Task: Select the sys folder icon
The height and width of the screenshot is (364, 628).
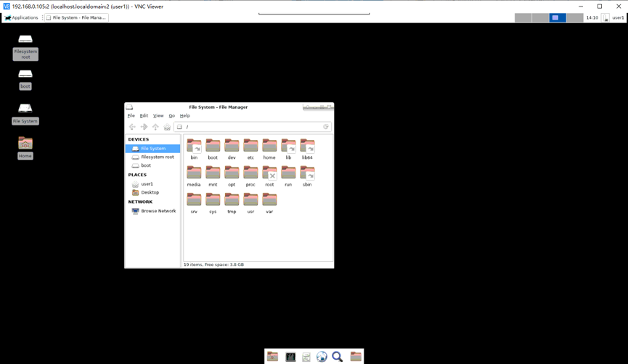Action: point(213,199)
